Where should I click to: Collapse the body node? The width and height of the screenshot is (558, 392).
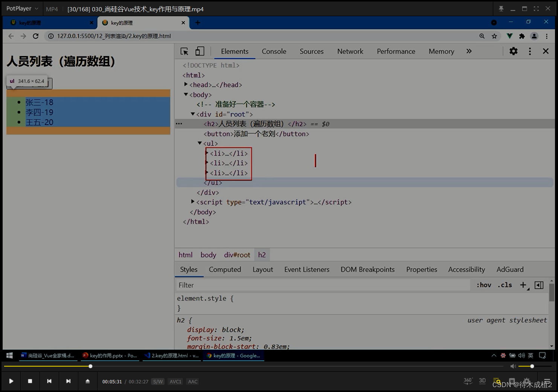tap(186, 94)
